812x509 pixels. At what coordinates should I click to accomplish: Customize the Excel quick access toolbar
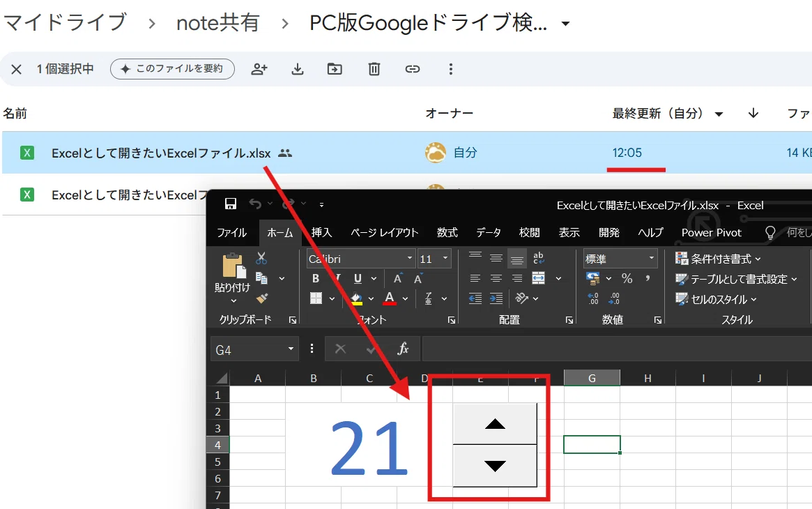(x=321, y=204)
